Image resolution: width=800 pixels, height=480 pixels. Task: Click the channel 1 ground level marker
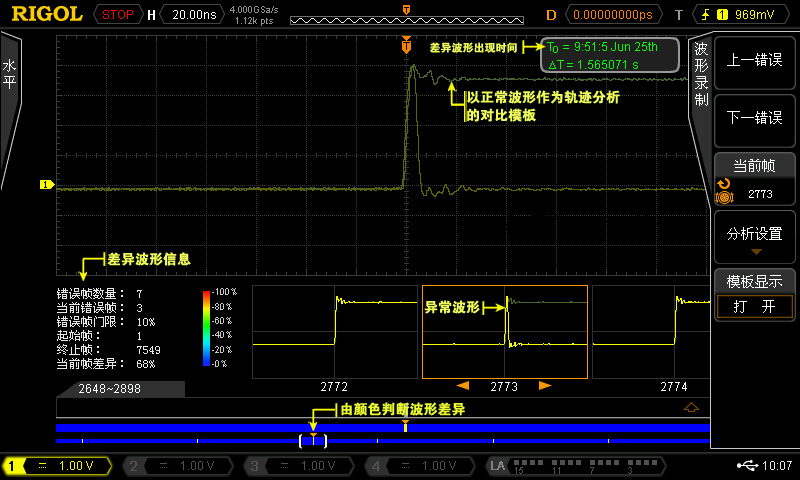coord(45,184)
